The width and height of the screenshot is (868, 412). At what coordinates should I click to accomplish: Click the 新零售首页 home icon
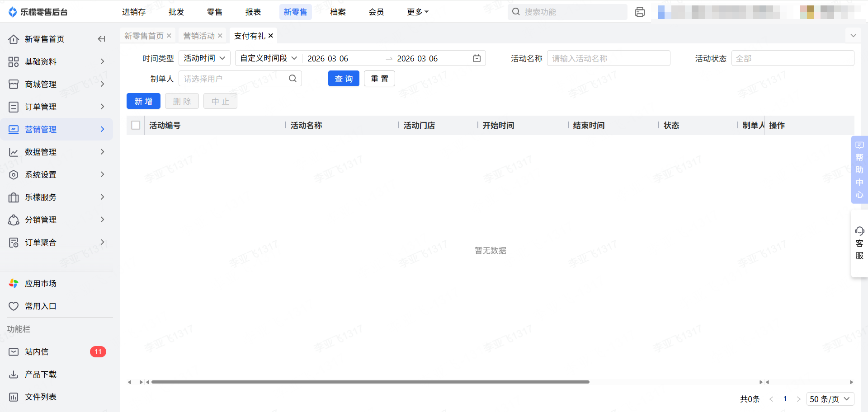(14, 39)
